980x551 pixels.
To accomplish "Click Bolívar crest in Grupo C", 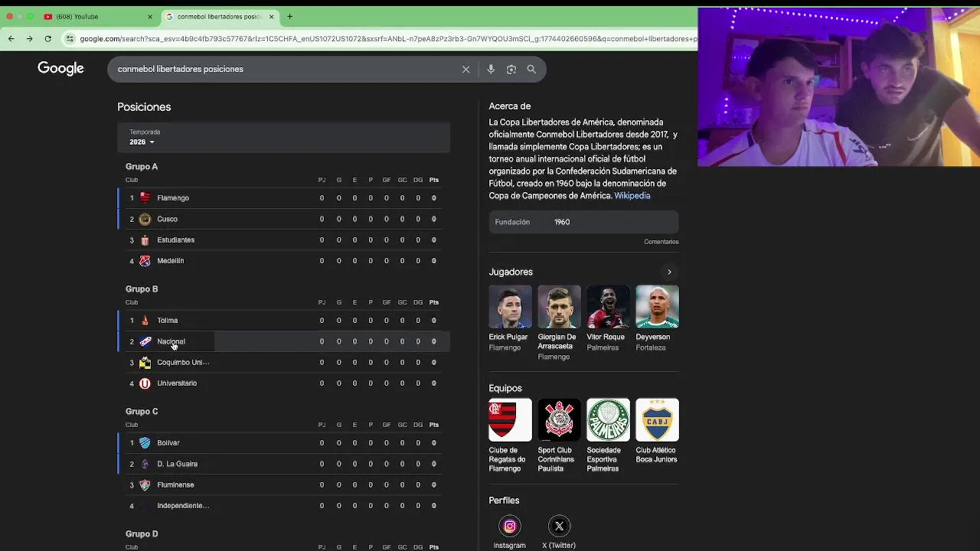I will pyautogui.click(x=145, y=442).
